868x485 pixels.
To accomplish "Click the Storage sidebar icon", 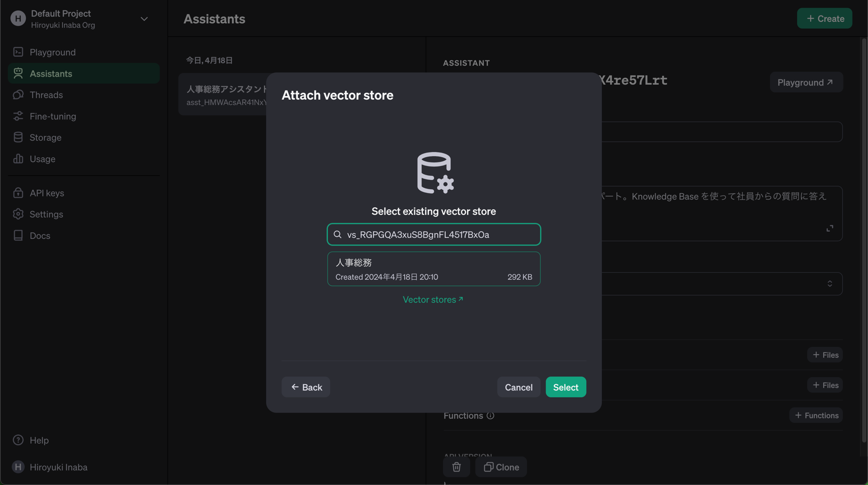I will 18,137.
